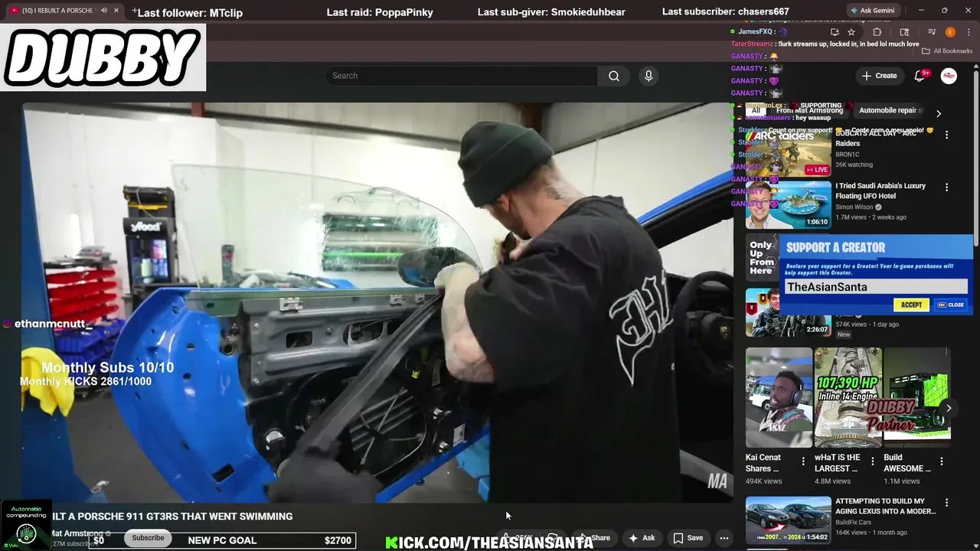Open the All Bookmarks folder
This screenshot has height=551, width=980.
click(x=947, y=51)
